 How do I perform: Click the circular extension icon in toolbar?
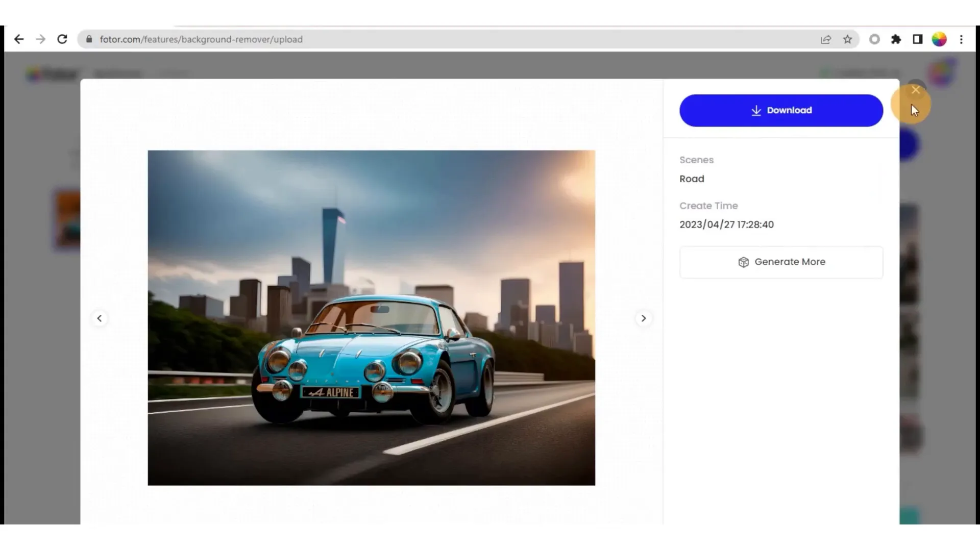874,39
